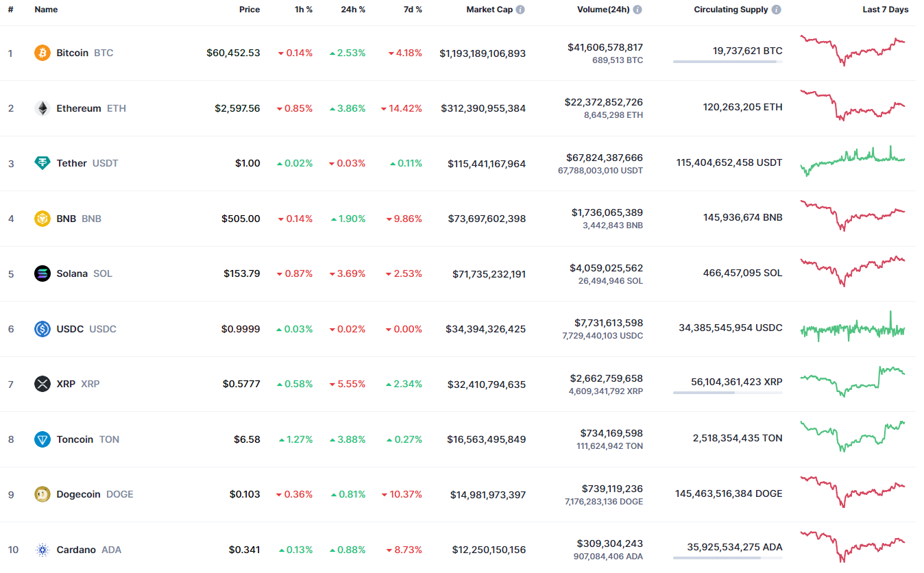The width and height of the screenshot is (924, 573).
Task: Click the Market Cap info icon
Action: 521,10
